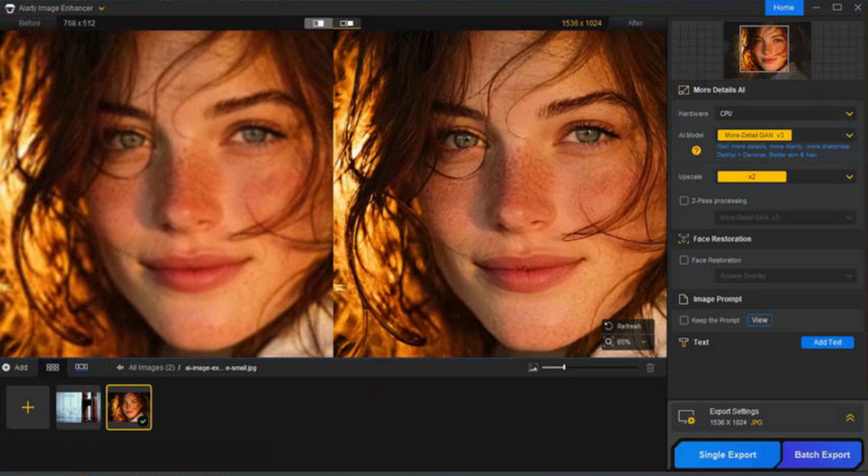Switch to grid thumbnail view icon
868x476 pixels.
pyautogui.click(x=53, y=368)
